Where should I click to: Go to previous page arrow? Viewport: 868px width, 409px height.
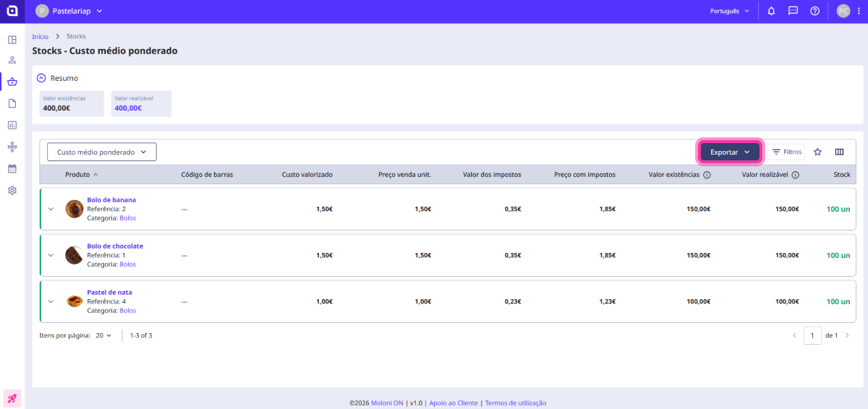point(794,335)
